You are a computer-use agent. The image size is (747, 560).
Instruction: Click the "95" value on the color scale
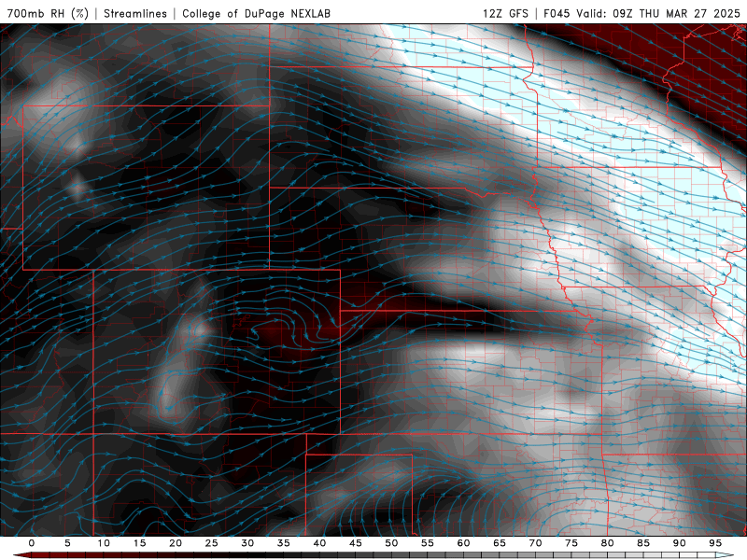coord(715,543)
